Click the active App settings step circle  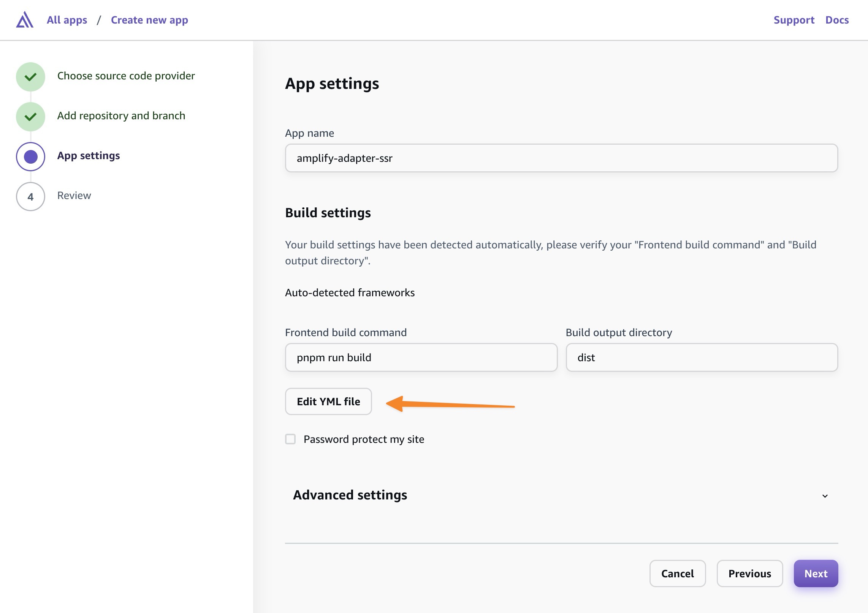tap(30, 156)
